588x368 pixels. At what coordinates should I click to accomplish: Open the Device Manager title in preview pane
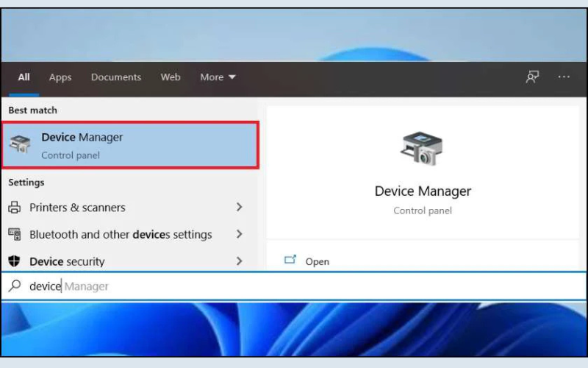(423, 191)
